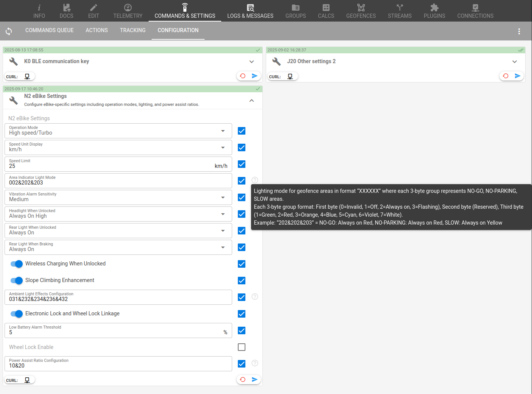Check the Wheel Lock Enable checkbox
The width and height of the screenshot is (532, 394).
coord(242,347)
